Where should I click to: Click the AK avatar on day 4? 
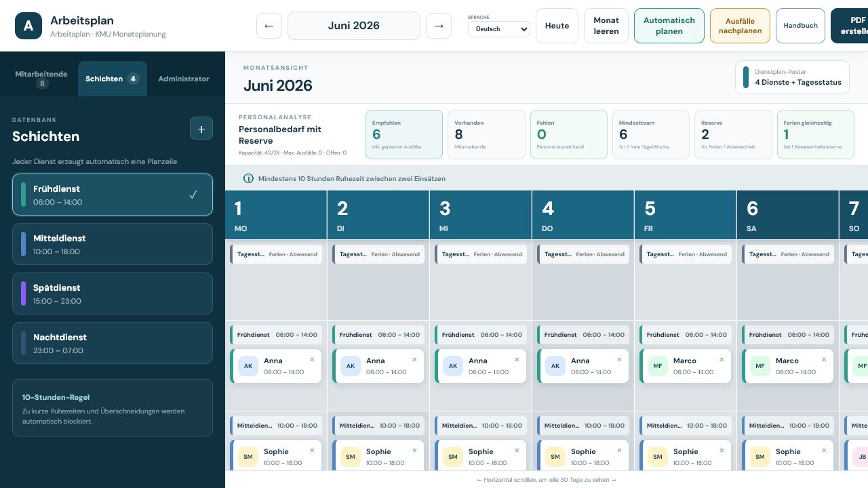555,366
